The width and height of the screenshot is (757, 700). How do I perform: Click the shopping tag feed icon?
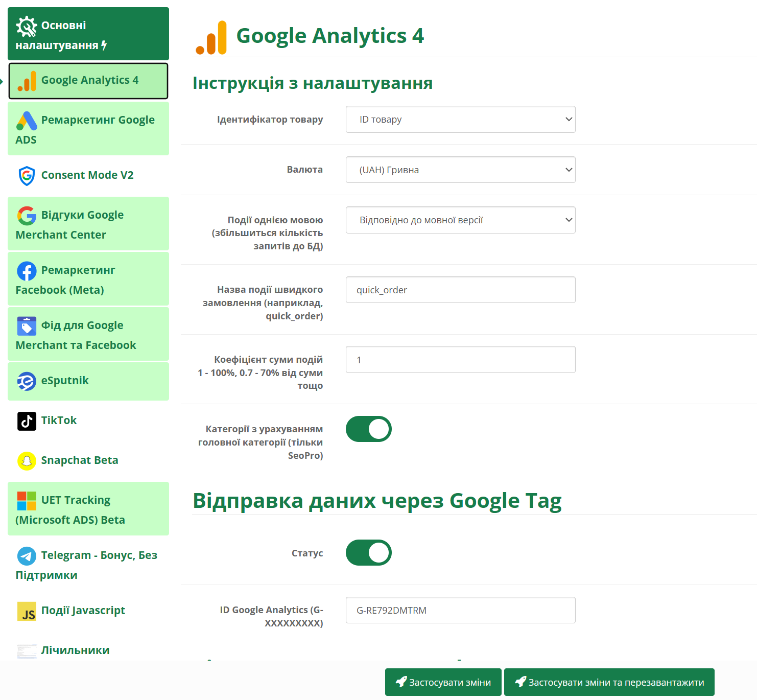tap(27, 326)
